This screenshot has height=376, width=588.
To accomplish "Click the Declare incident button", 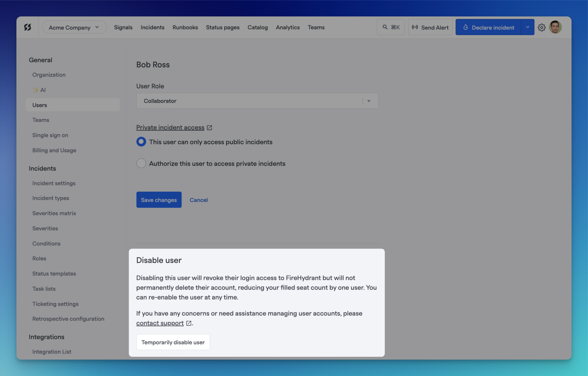I will [x=488, y=27].
